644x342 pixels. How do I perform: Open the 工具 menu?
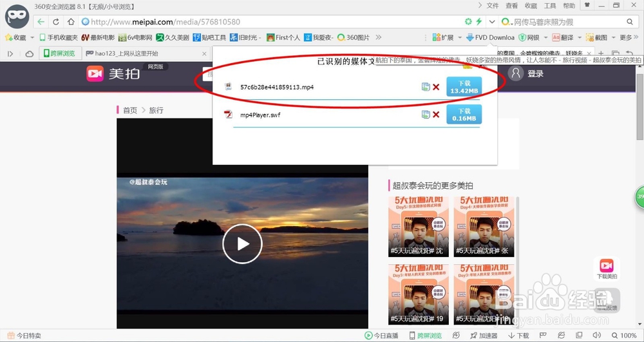click(550, 6)
